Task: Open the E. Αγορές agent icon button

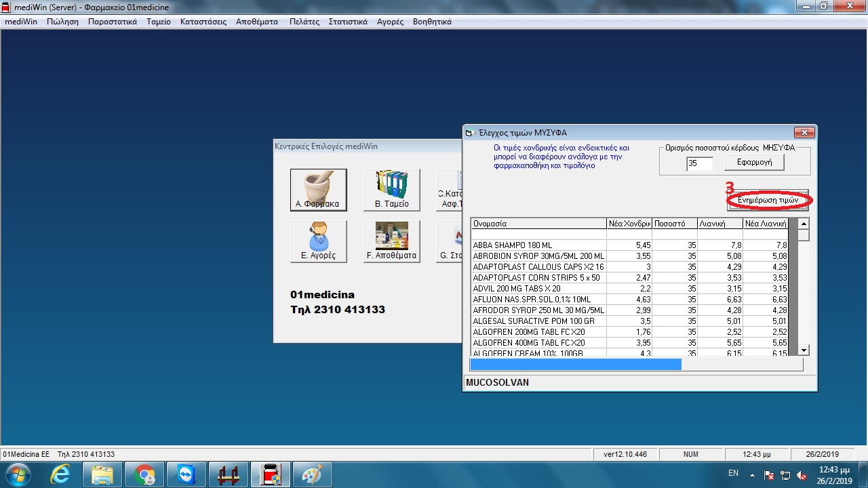Action: (x=318, y=241)
